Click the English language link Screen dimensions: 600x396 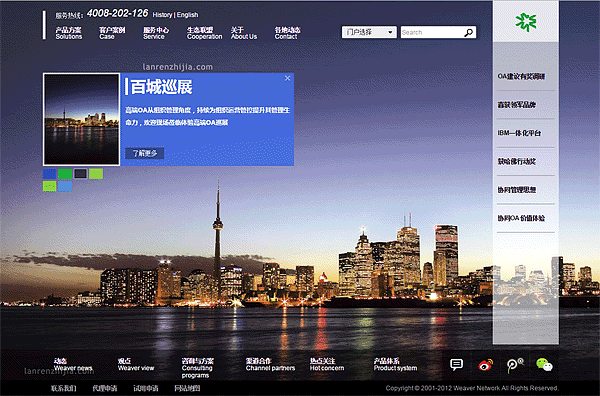click(188, 15)
